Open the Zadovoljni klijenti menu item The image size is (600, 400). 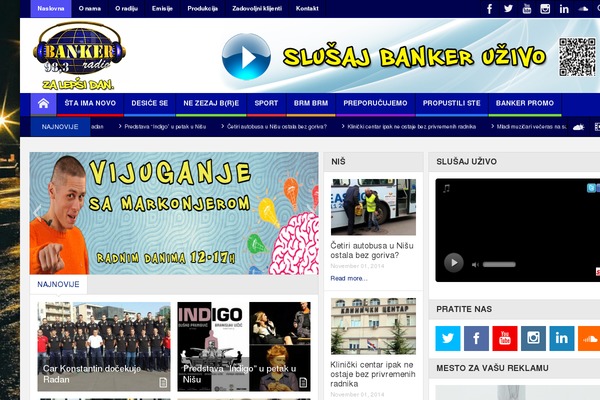(257, 8)
